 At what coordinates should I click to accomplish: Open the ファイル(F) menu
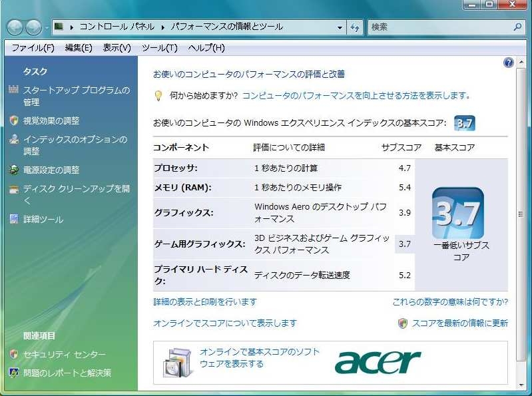(x=33, y=48)
